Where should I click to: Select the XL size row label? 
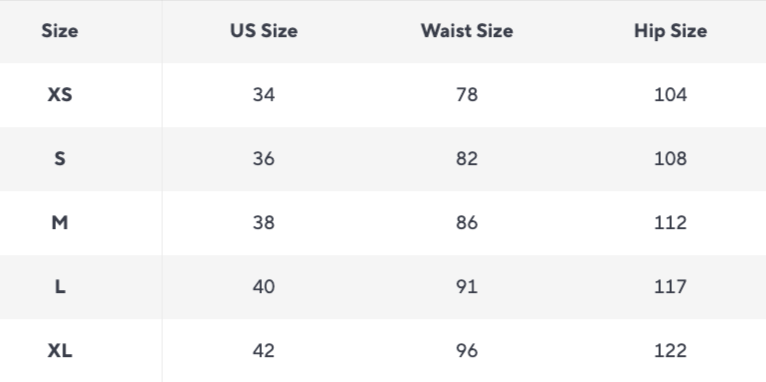(x=60, y=351)
